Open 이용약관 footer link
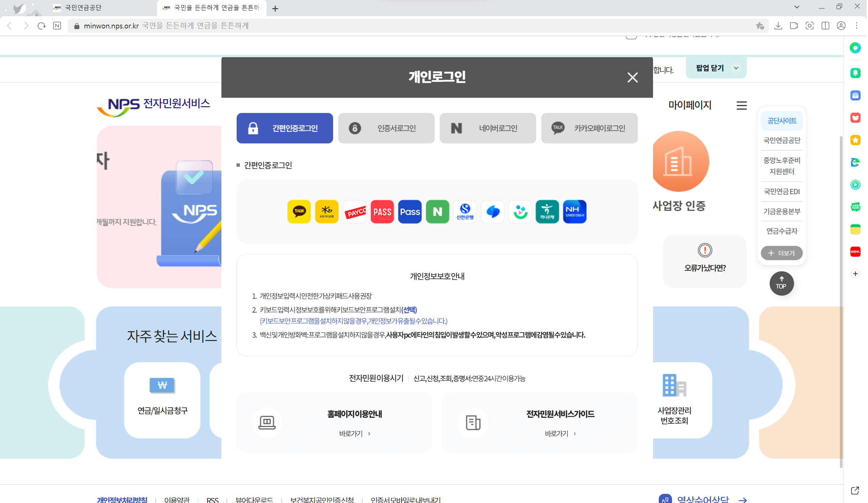 click(177, 499)
